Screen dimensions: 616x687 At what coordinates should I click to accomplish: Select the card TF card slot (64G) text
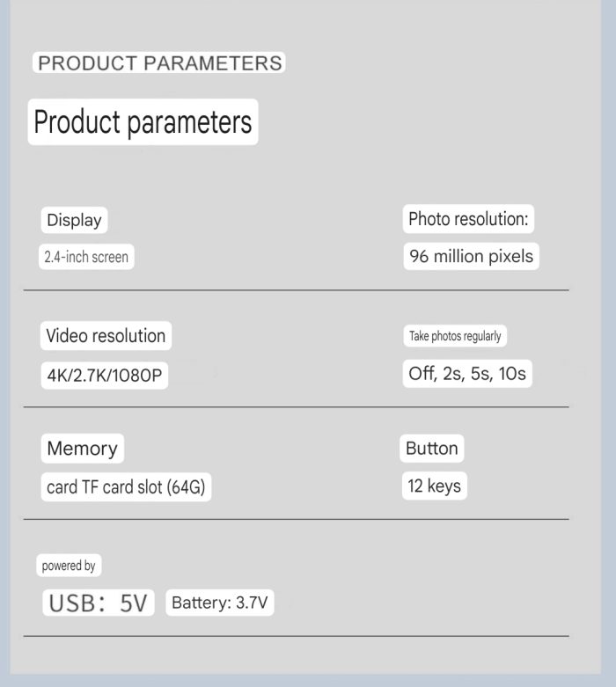tap(126, 486)
